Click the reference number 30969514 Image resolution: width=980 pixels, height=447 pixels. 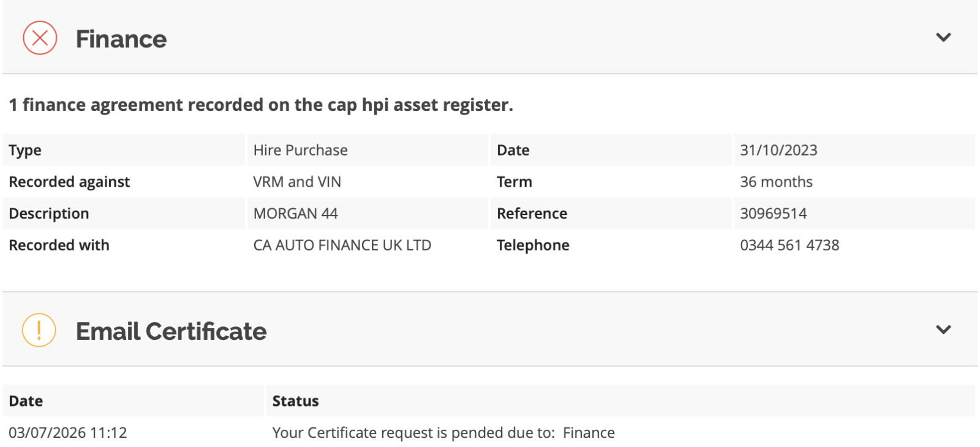pos(773,213)
